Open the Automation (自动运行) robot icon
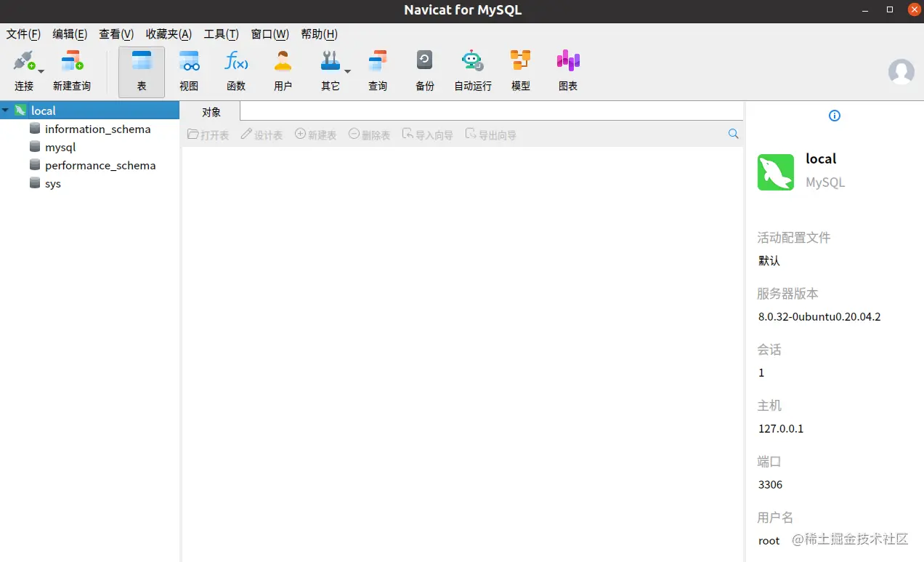Screen dimensions: 924x562 (x=473, y=71)
